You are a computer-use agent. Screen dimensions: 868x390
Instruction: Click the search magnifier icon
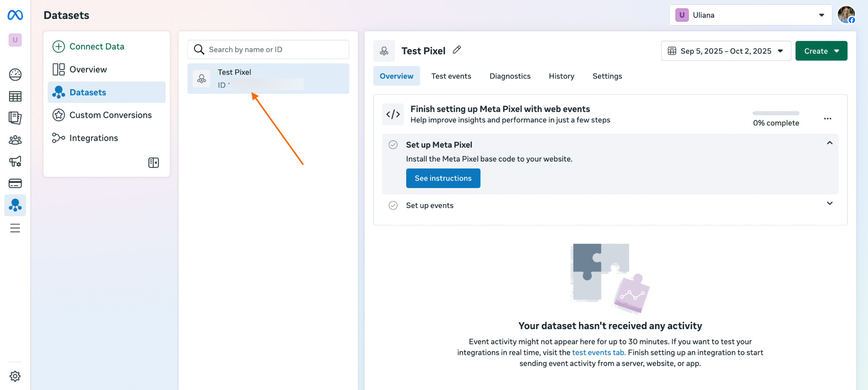[199, 50]
